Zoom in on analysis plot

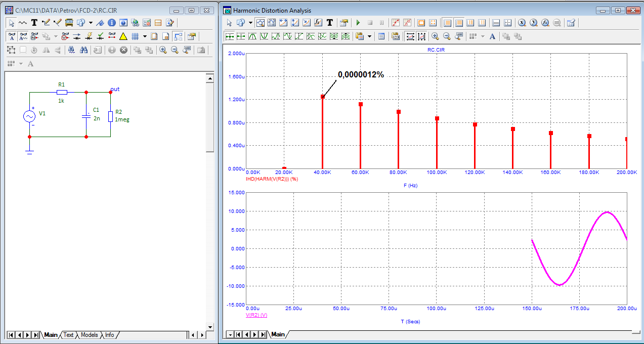[435, 36]
